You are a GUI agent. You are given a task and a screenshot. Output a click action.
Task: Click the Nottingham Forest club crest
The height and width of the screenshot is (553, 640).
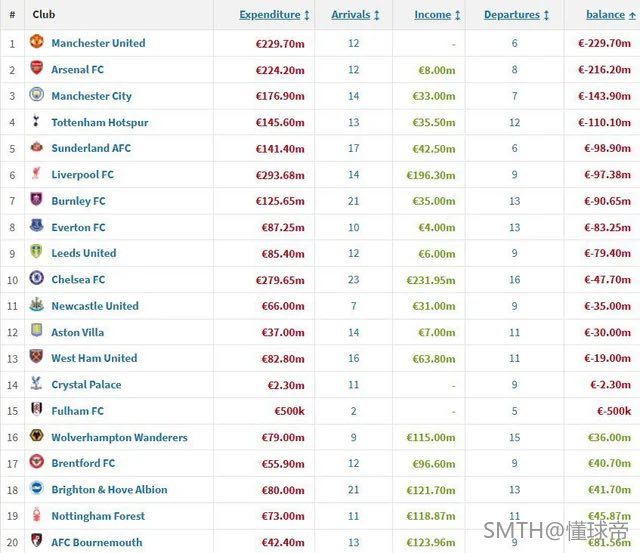click(36, 514)
